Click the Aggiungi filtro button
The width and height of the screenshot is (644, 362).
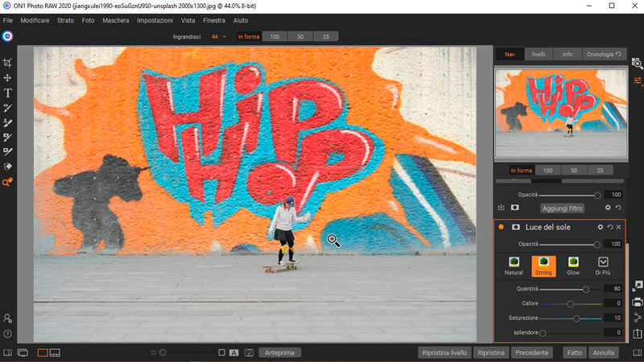(x=562, y=208)
